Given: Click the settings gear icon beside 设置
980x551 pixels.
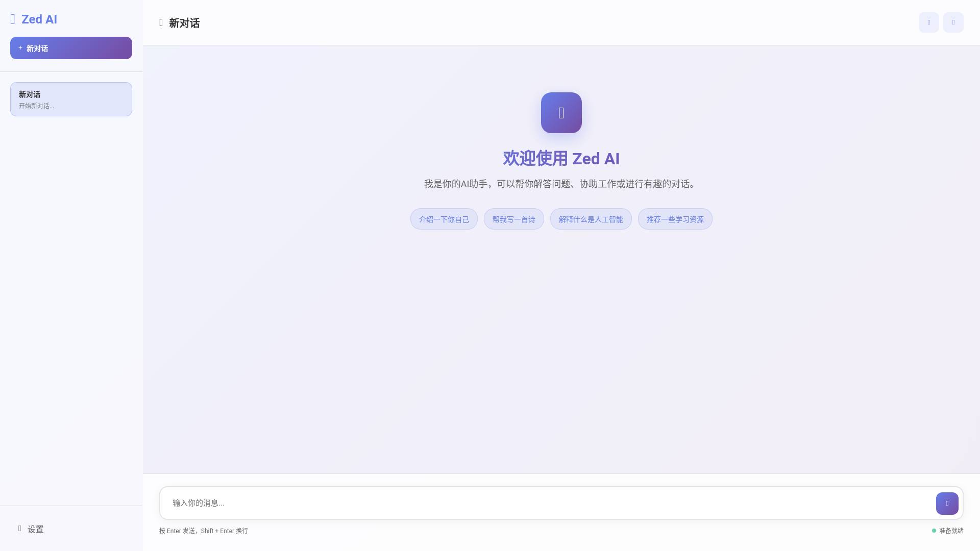Looking at the screenshot, I should coord(20,529).
